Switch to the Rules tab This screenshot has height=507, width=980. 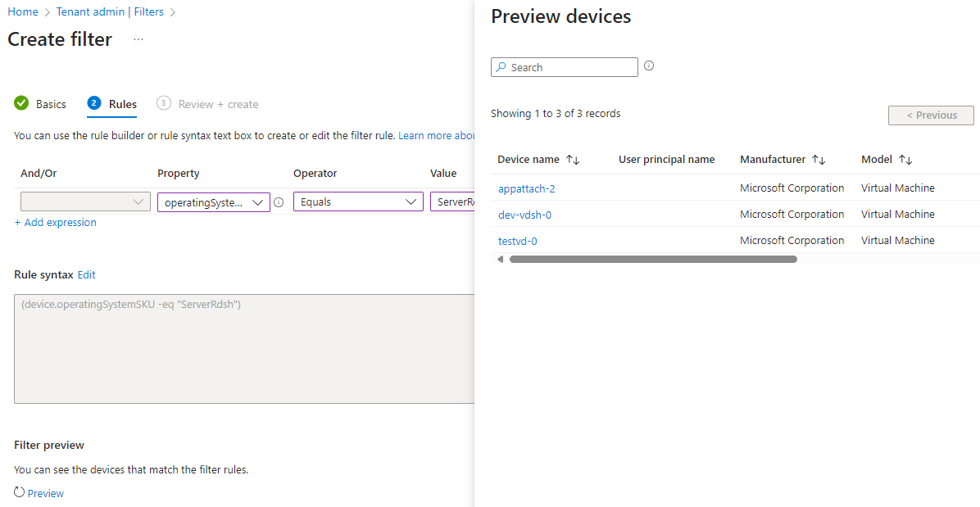click(120, 104)
